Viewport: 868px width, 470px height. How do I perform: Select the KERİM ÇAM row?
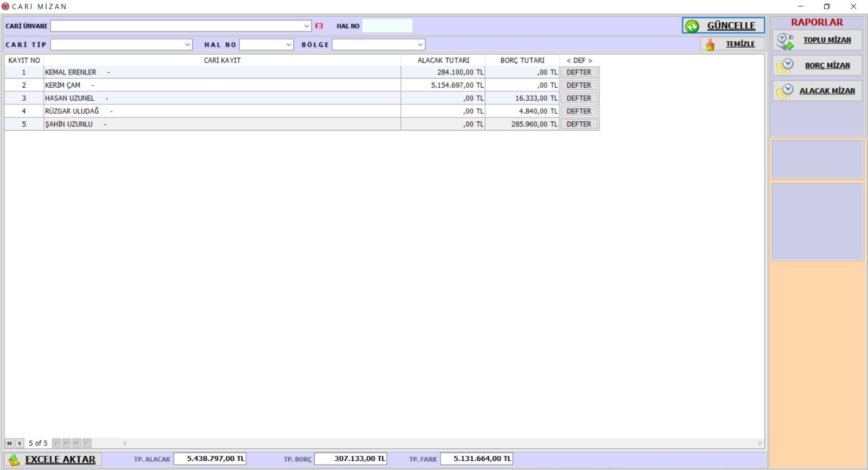click(x=217, y=85)
